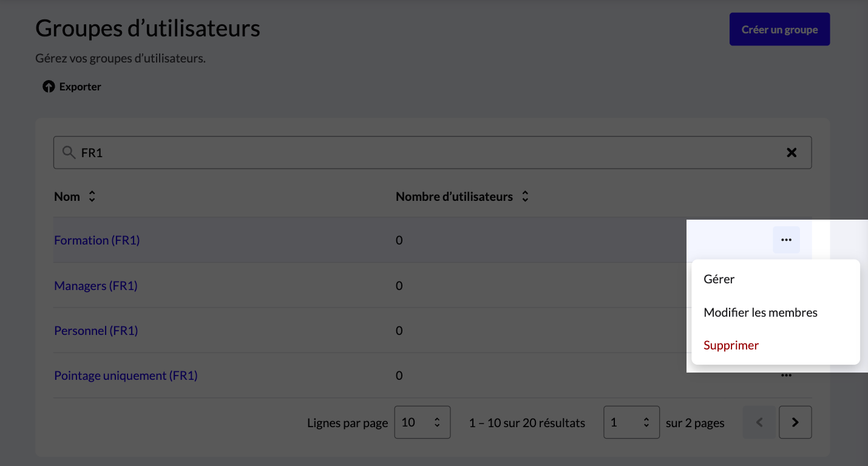Sort by Nom column arrows
This screenshot has width=868, height=466.
(92, 197)
